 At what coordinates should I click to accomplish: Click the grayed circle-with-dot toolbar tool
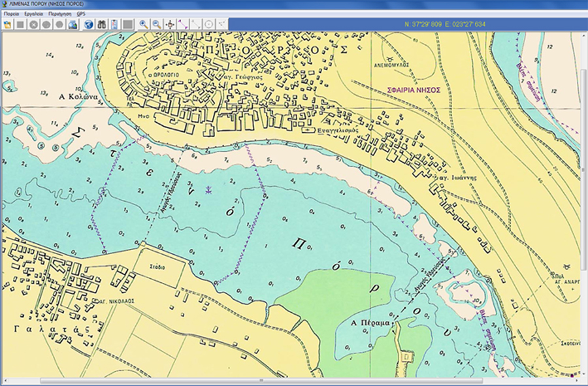(209, 25)
